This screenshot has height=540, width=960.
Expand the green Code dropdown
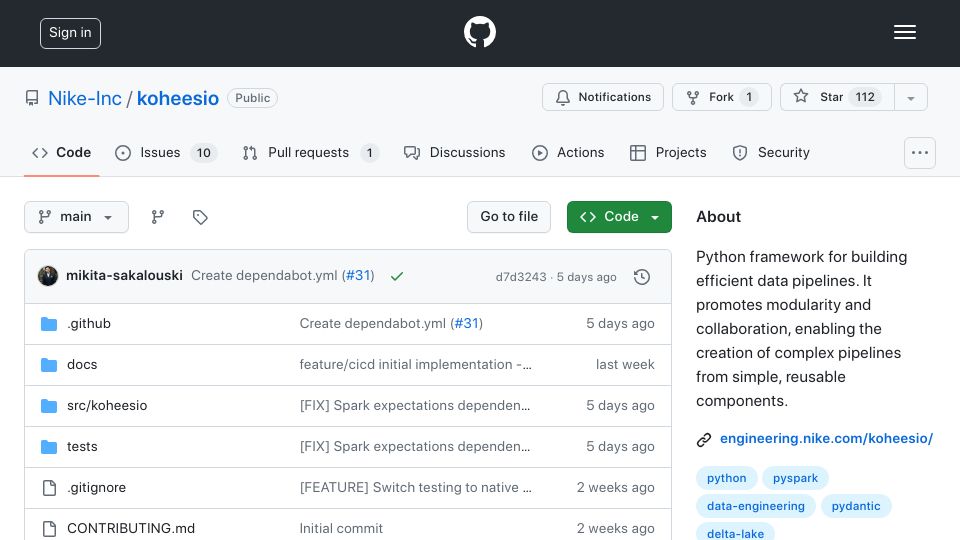click(619, 217)
